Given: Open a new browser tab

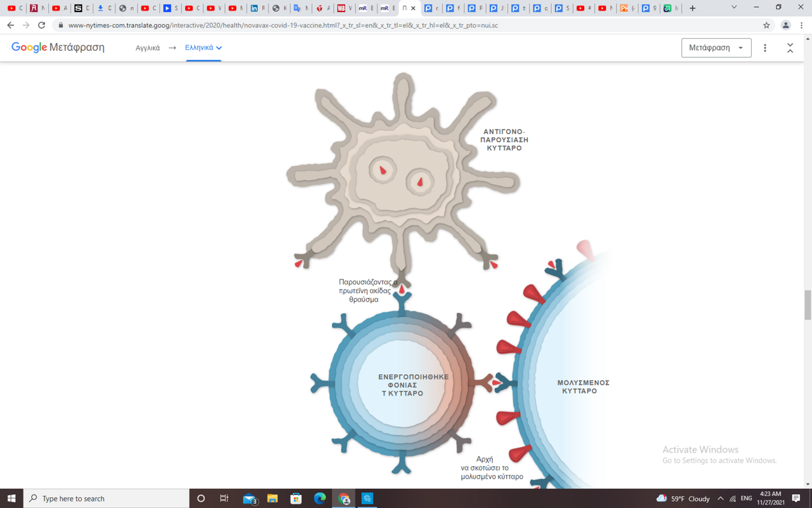Looking at the screenshot, I should tap(692, 8).
